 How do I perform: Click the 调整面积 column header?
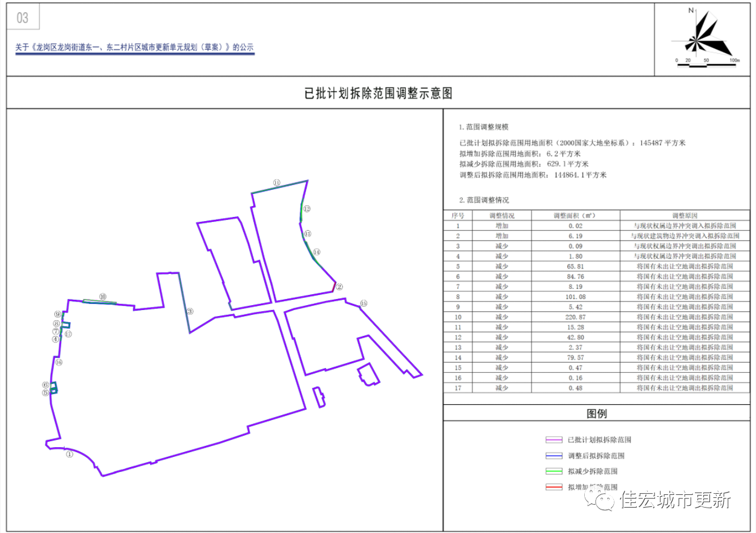[575, 215]
